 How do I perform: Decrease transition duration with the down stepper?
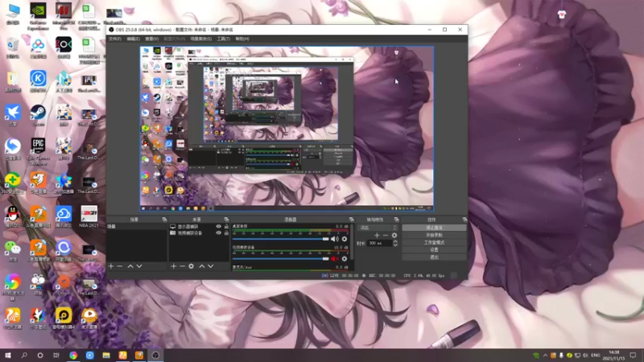point(395,245)
